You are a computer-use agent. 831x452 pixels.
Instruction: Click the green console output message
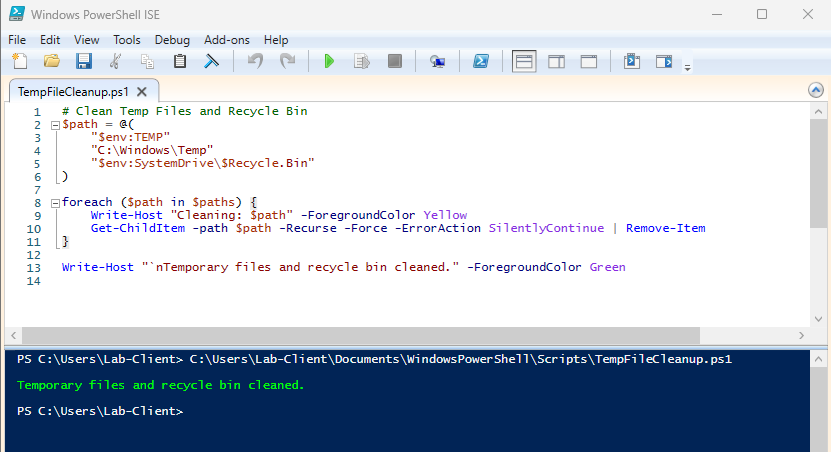point(161,385)
